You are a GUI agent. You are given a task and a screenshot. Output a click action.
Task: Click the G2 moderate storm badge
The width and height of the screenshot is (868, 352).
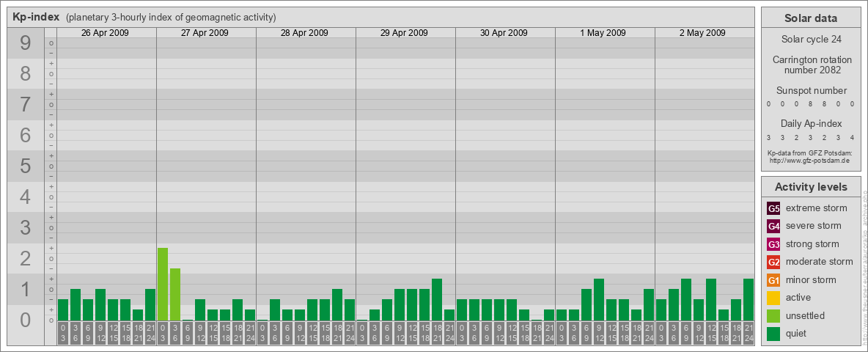773,262
